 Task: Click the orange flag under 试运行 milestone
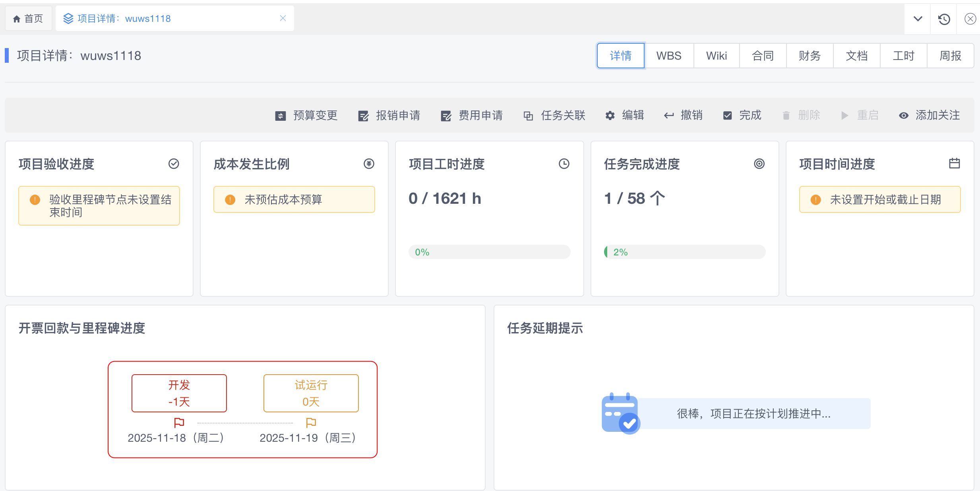pyautogui.click(x=311, y=422)
